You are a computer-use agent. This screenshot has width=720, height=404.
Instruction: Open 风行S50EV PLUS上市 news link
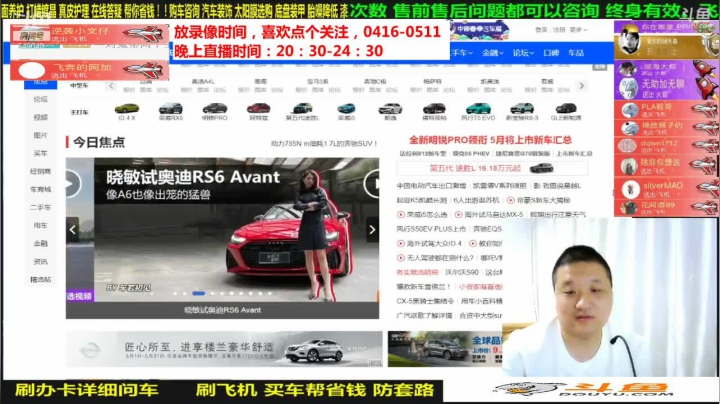431,229
